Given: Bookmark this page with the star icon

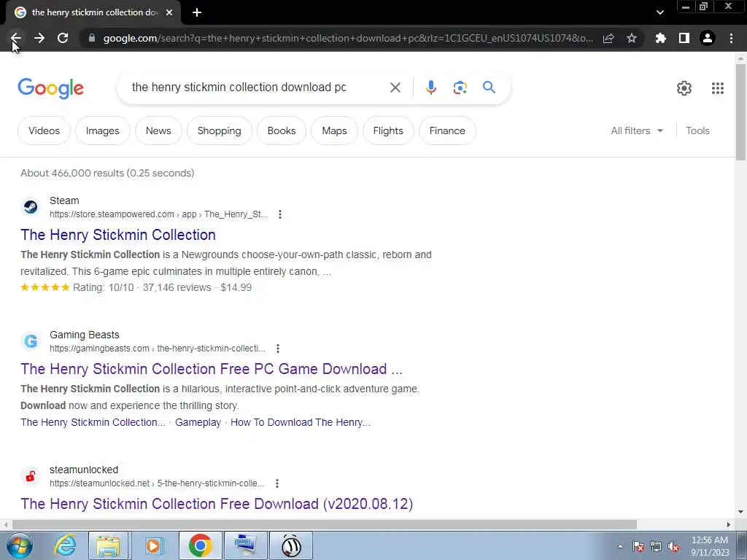Looking at the screenshot, I should point(632,38).
